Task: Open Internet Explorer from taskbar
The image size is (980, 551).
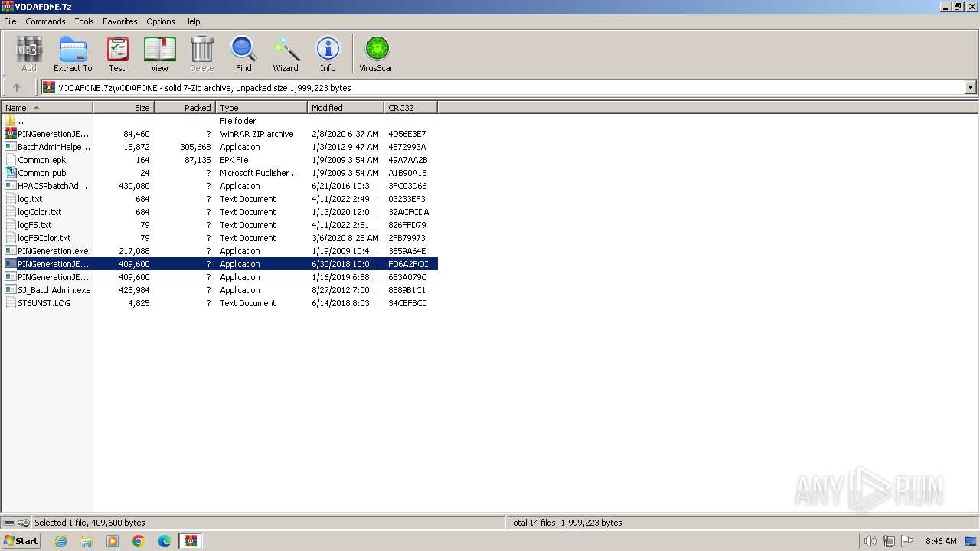Action: coord(60,541)
